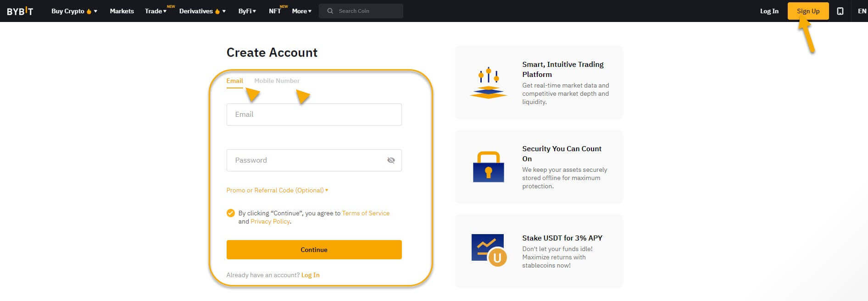This screenshot has width=868, height=301.
Task: Open the ByFi dropdown menu
Action: pos(247,11)
